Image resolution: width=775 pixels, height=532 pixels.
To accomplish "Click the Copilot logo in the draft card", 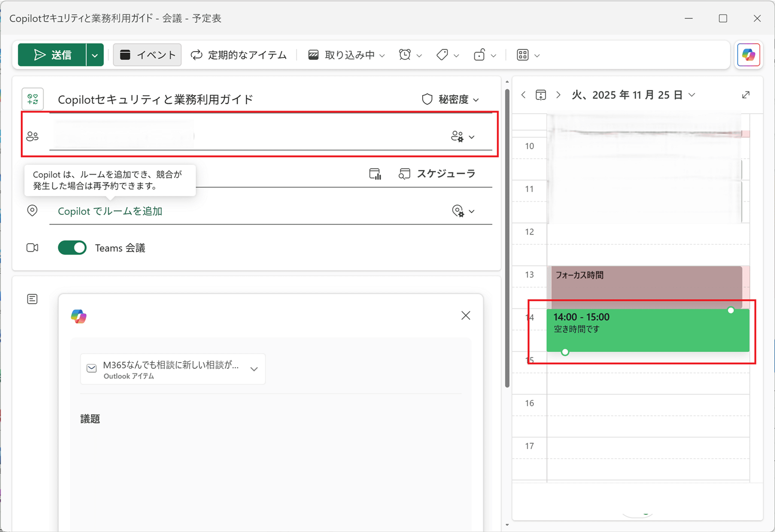I will click(x=79, y=316).
